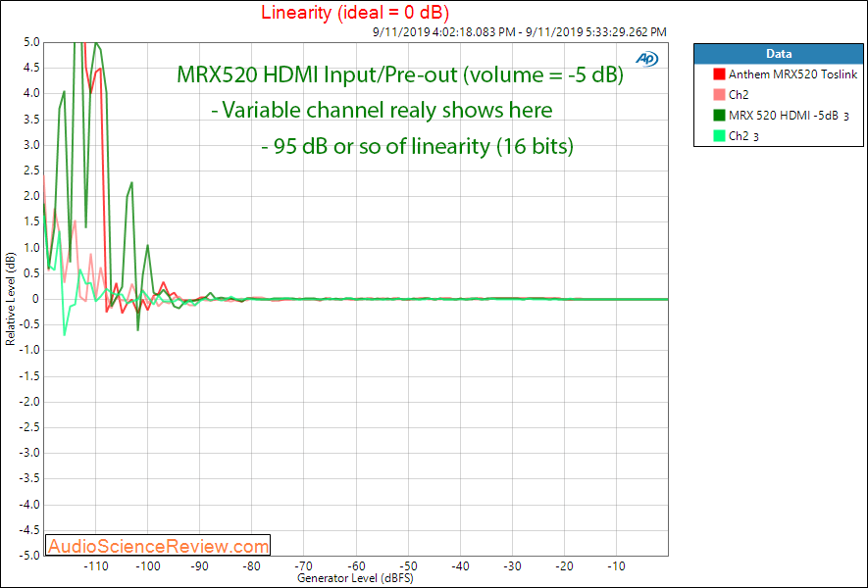
Task: Click the measurement timestamp range text
Action: (519, 32)
